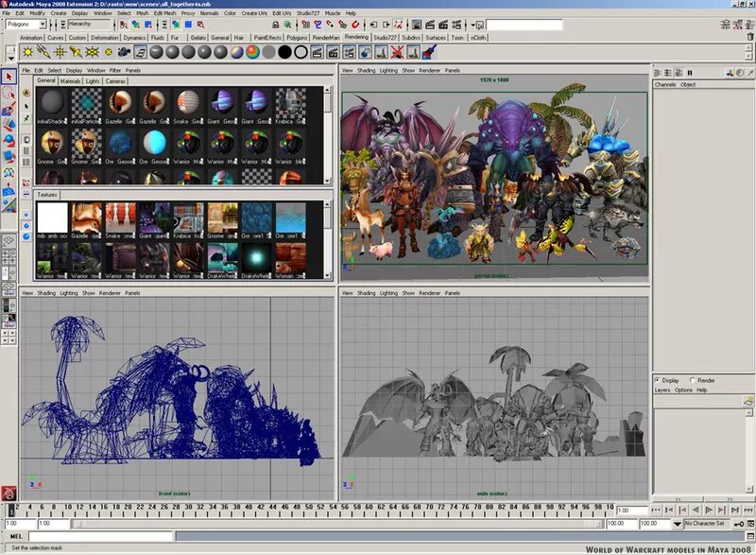Open perspective viewport Renderer menu
Image resolution: width=756 pixels, height=555 pixels.
429,70
